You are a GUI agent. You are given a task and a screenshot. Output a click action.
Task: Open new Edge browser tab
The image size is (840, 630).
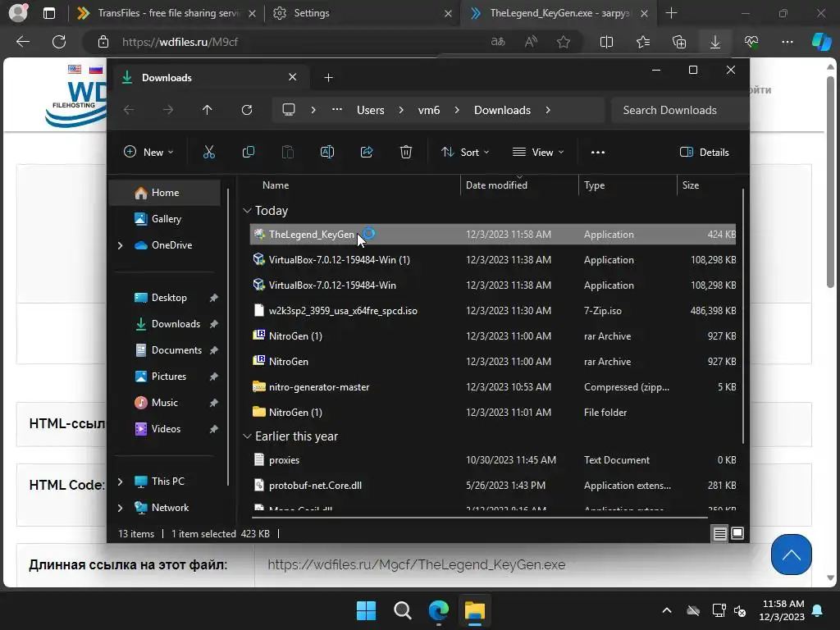tap(671, 13)
